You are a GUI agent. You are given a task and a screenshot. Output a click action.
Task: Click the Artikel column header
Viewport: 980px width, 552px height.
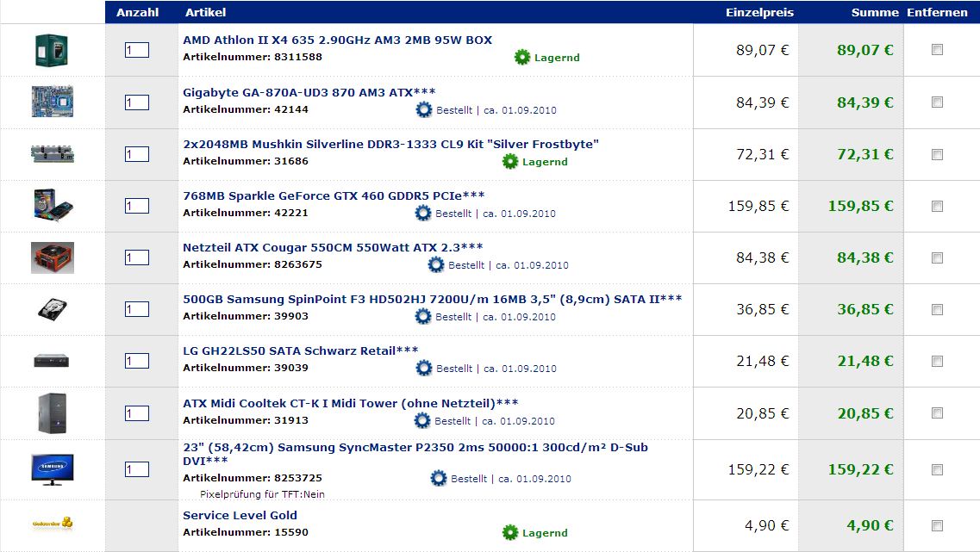(x=206, y=13)
